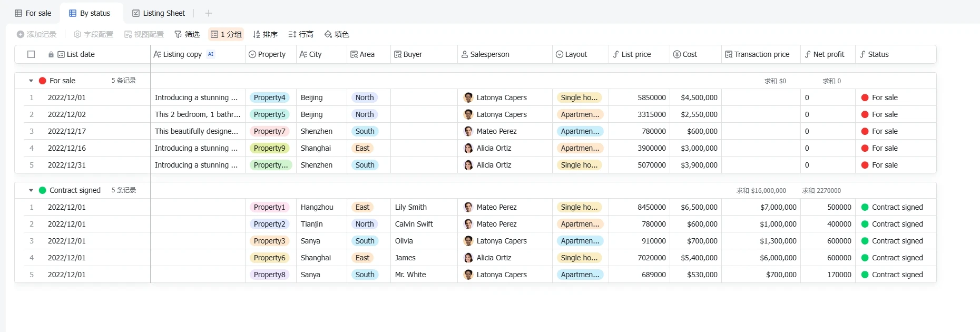Screen dimensions: 980x332
Task: Collapse the Contract signed group
Action: tap(31, 190)
